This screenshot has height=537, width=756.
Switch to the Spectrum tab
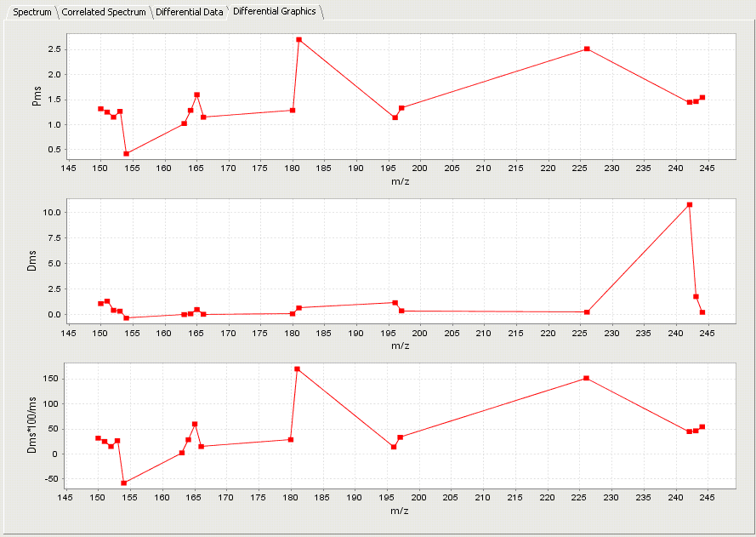point(32,12)
